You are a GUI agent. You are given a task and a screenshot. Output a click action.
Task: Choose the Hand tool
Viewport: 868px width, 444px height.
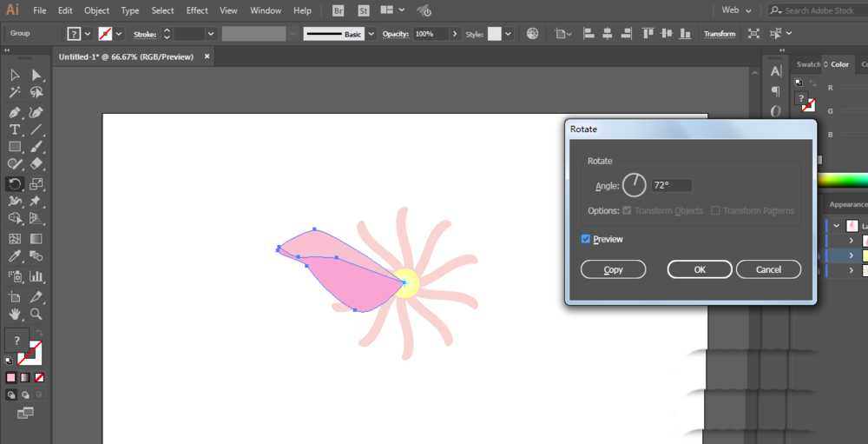click(x=15, y=315)
